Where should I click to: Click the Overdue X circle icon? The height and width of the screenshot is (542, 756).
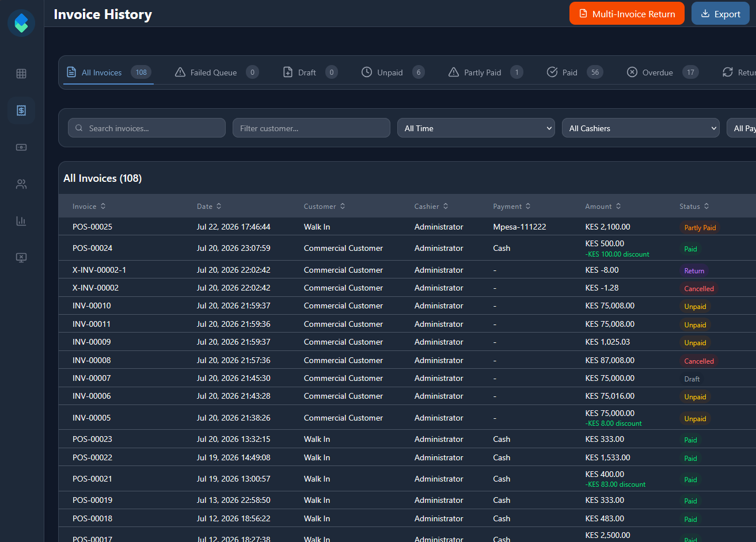pos(632,72)
